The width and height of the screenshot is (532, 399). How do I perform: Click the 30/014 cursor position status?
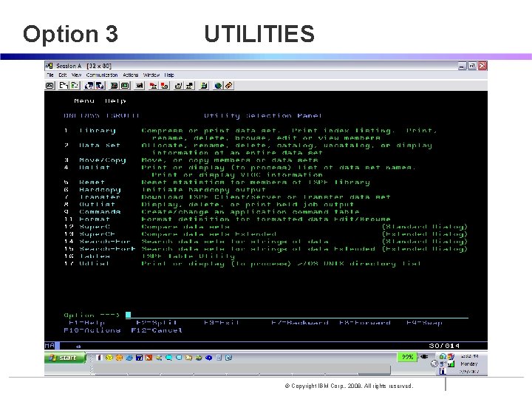pyautogui.click(x=445, y=346)
